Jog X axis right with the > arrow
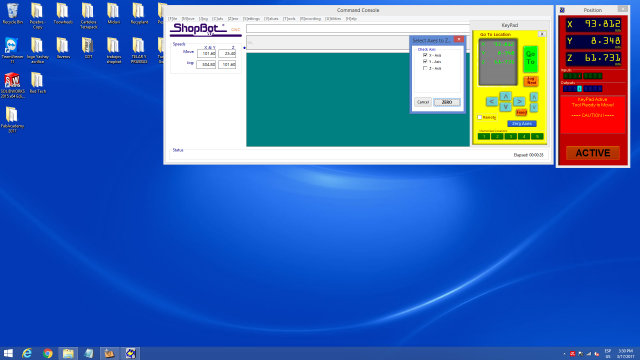640x360 pixels. pos(519,101)
